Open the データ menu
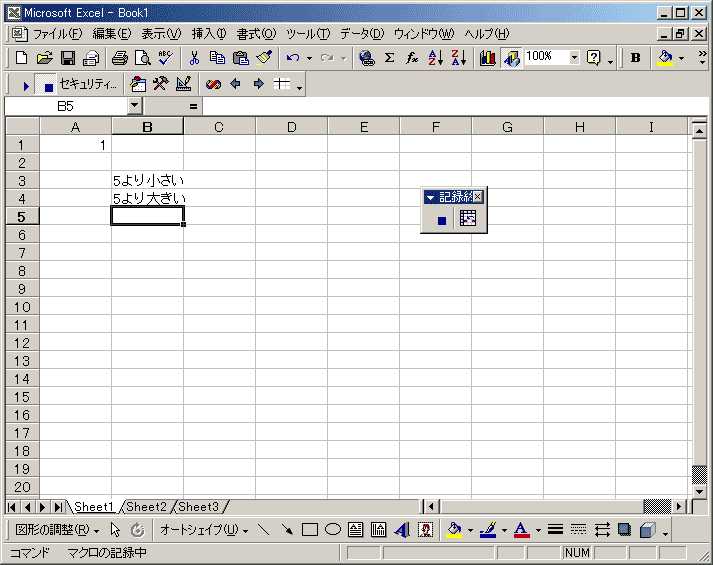Screen dimensions: 713x565 [x=362, y=34]
